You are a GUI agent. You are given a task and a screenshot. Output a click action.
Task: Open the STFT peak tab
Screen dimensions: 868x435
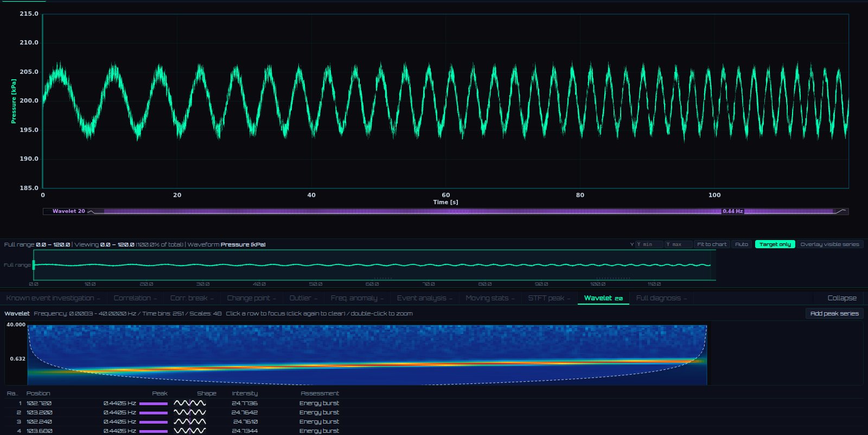click(549, 298)
